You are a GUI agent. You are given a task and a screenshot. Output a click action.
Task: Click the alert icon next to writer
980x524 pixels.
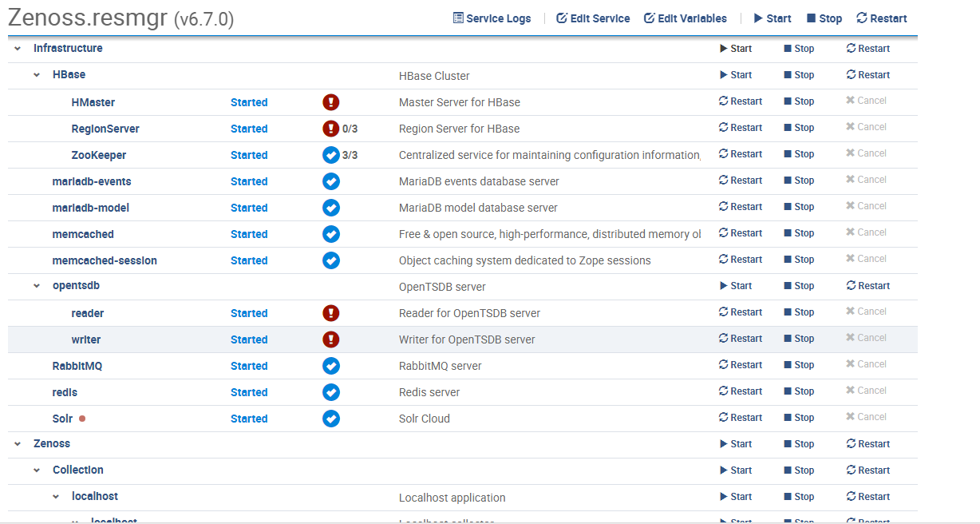click(x=331, y=339)
